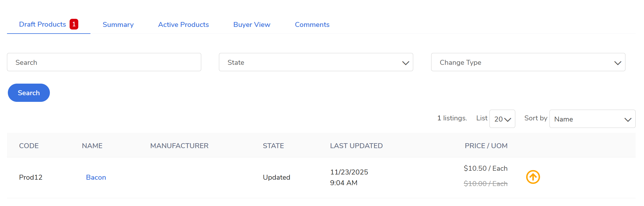Focus the Search text field

[x=104, y=62]
